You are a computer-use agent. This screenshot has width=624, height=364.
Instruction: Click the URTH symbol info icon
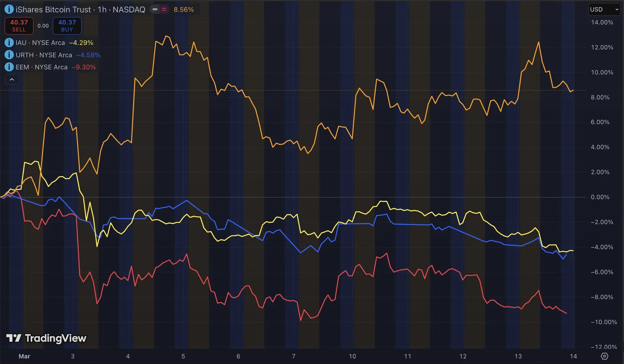click(9, 55)
